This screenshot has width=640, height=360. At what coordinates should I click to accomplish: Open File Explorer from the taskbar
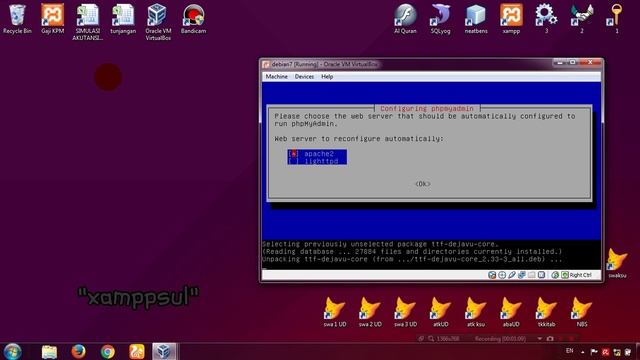coord(49,351)
